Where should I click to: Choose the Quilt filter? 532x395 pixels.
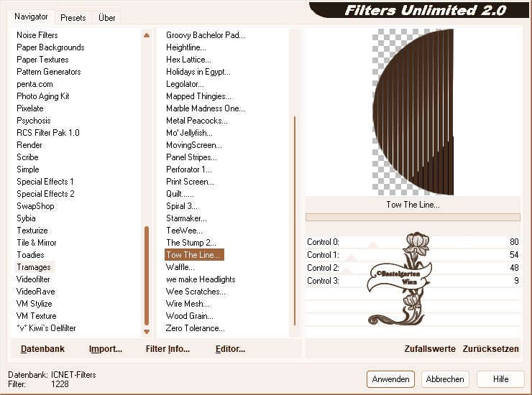tap(180, 194)
